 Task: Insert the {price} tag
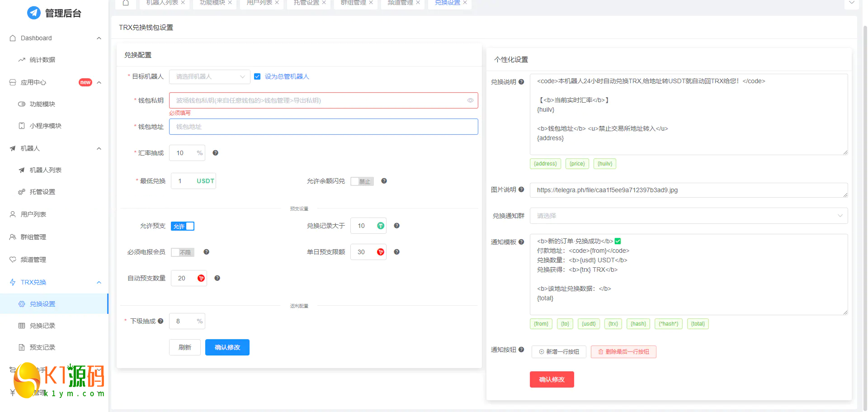click(577, 164)
